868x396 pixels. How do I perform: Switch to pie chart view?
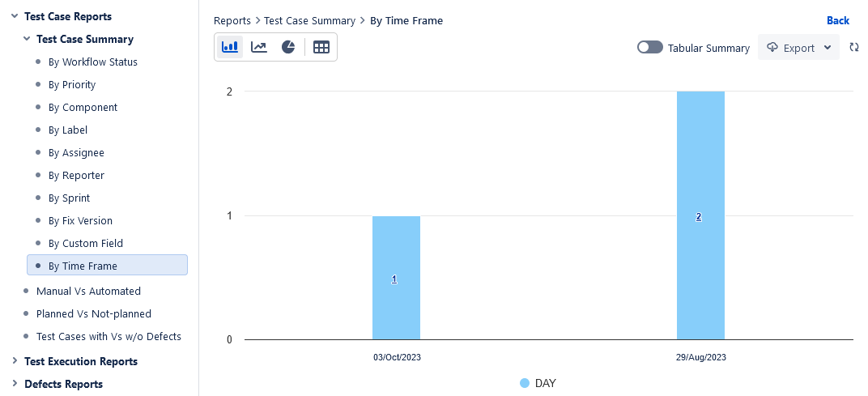[x=288, y=47]
